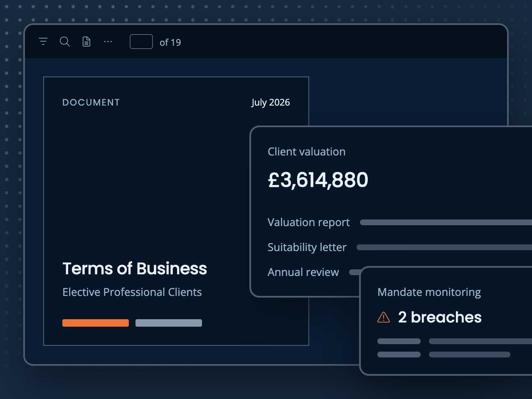Screen dimensions: 532x399
Task: Open the document page icon
Action: 86,42
